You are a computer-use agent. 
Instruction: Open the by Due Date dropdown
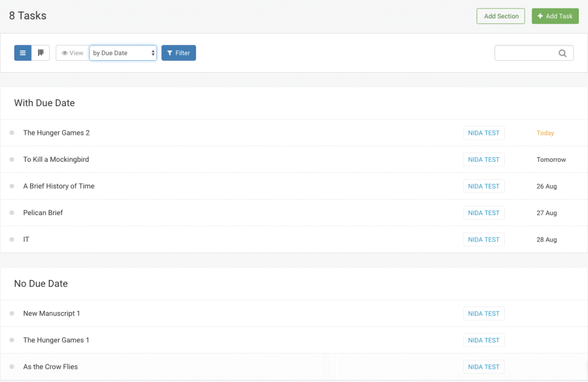coord(123,52)
